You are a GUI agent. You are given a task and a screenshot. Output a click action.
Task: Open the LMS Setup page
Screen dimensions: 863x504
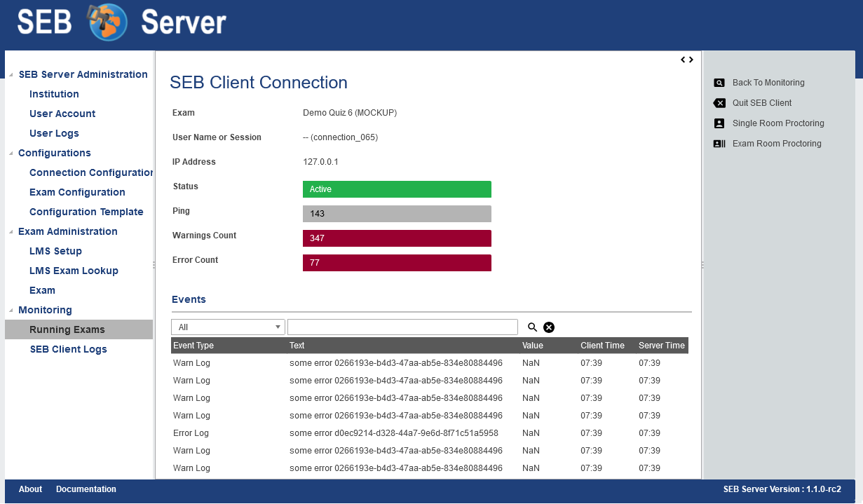pos(55,251)
